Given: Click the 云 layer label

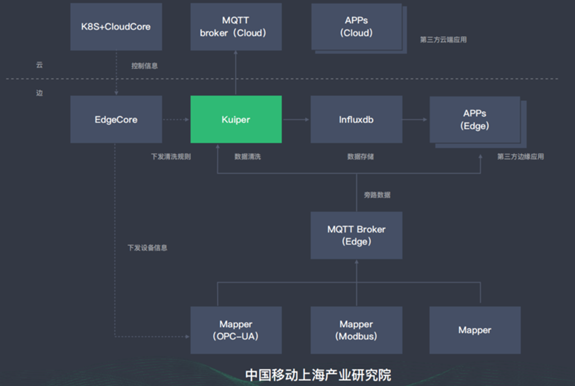Looking at the screenshot, I should [39, 65].
